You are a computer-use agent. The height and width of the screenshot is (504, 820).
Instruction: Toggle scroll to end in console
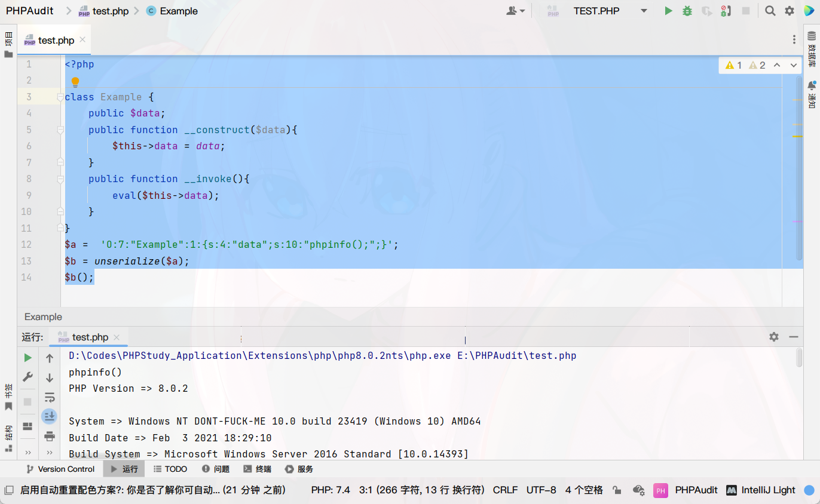coord(50,416)
